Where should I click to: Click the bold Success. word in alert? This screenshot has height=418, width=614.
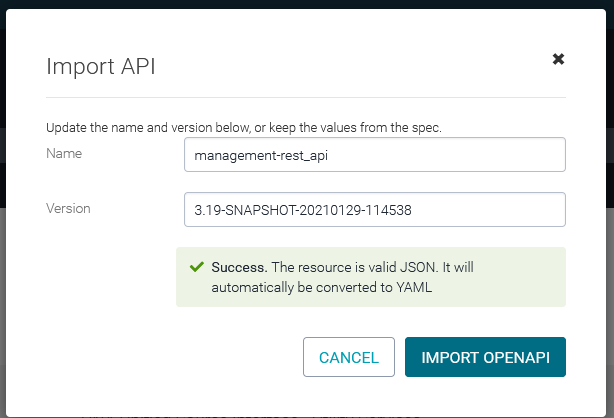click(x=239, y=268)
